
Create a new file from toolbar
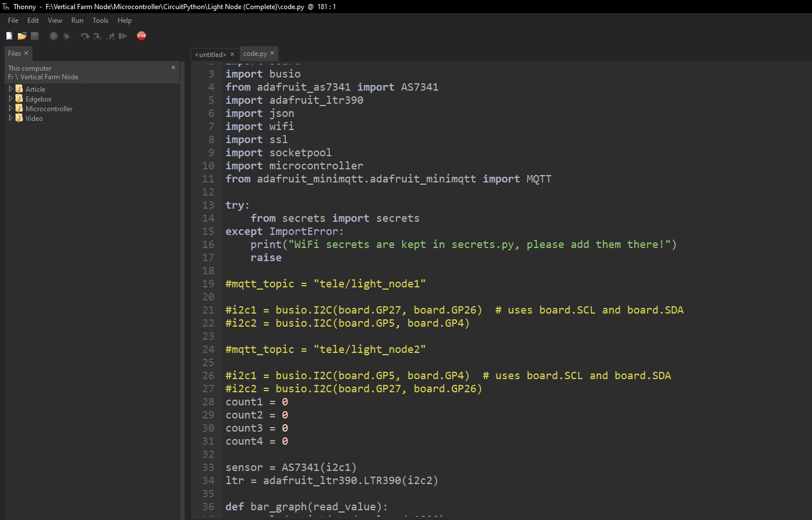(9, 36)
